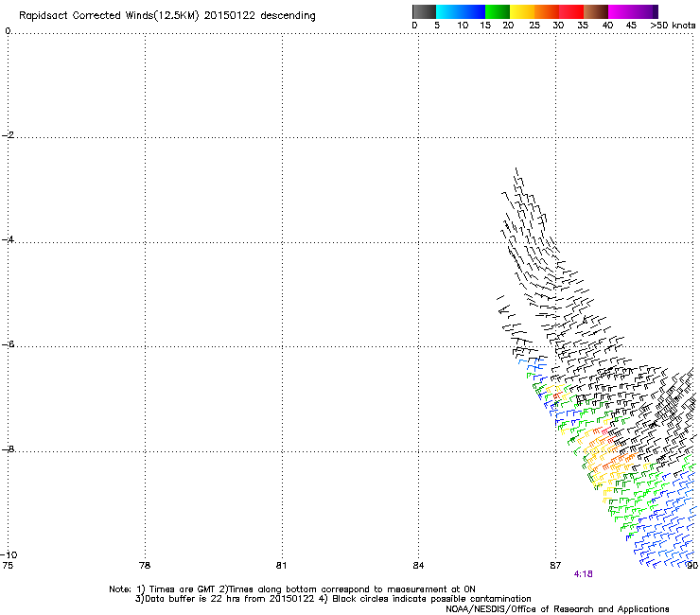
Task: Click the longitude axis label '75'
Action: pos(8,566)
